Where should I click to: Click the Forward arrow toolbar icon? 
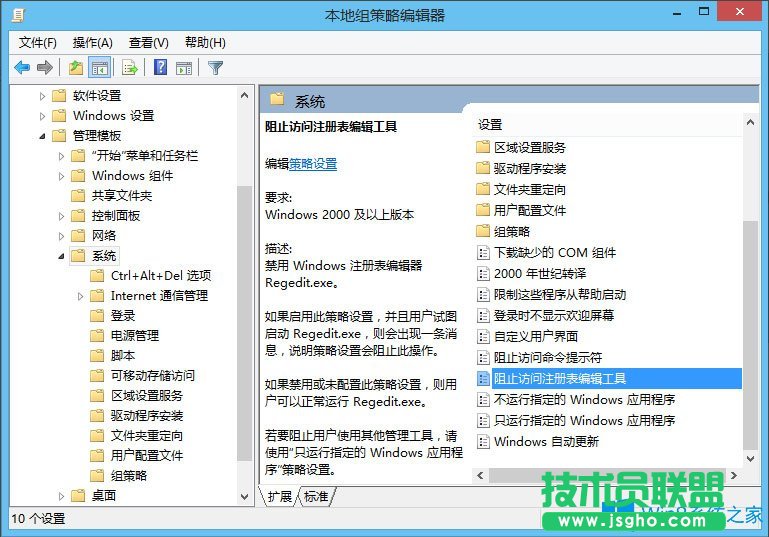45,67
